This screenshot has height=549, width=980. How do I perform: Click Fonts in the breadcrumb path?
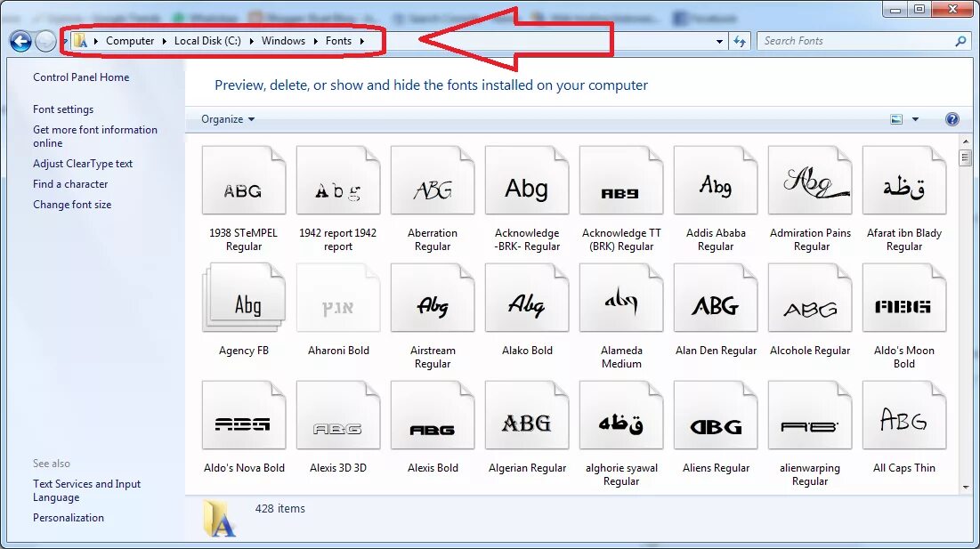point(338,41)
